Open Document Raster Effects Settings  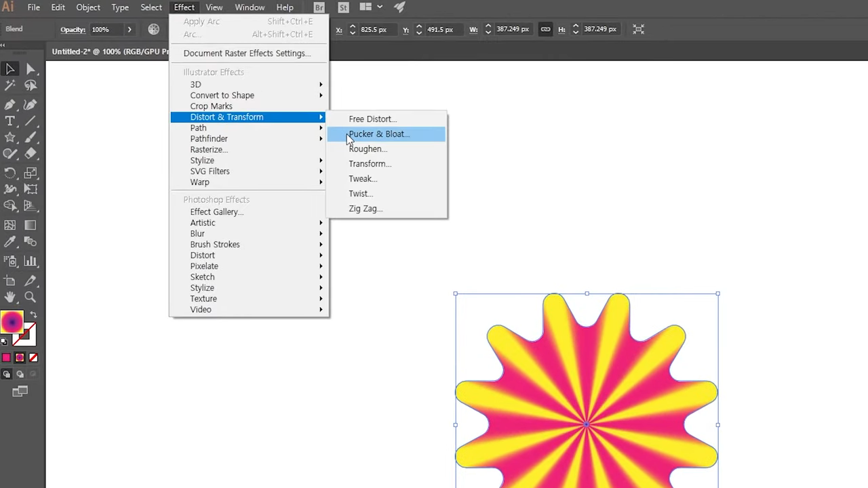(x=248, y=54)
